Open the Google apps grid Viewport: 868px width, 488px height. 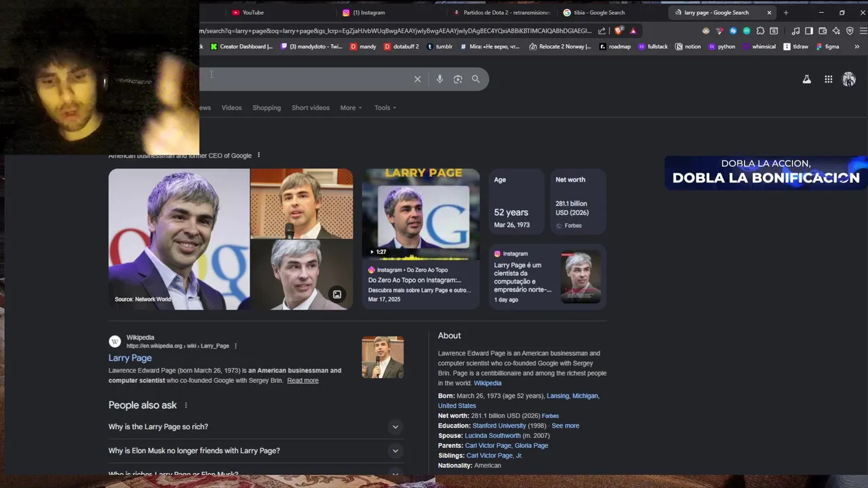[828, 79]
